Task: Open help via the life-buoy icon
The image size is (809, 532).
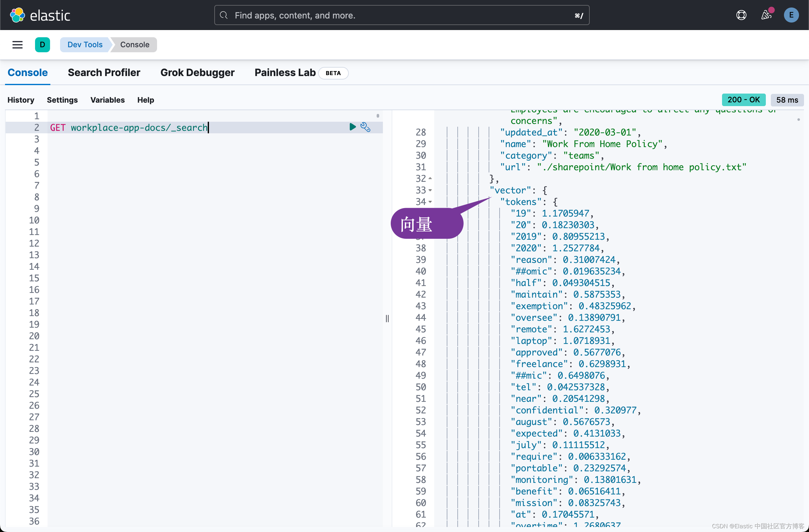Action: (741, 15)
